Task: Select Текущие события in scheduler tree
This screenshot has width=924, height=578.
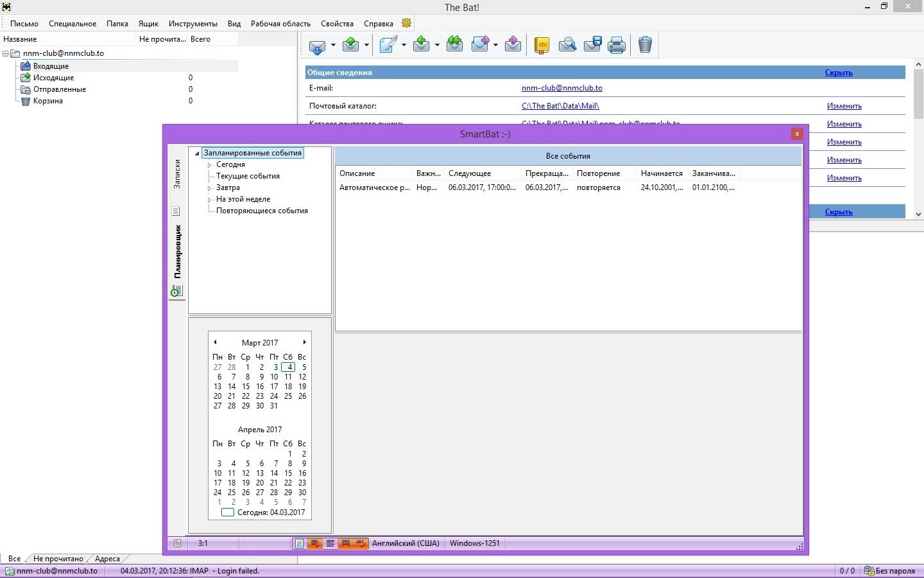Action: coord(248,176)
